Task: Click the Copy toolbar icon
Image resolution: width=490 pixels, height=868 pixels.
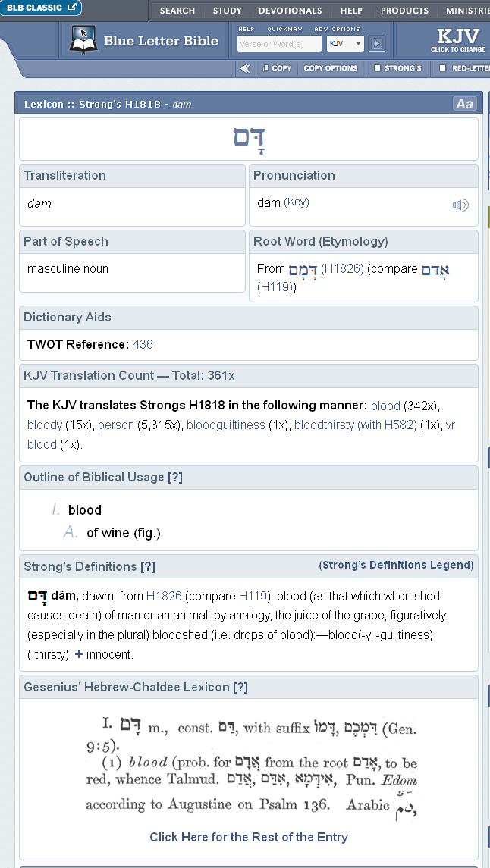Action: (277, 68)
